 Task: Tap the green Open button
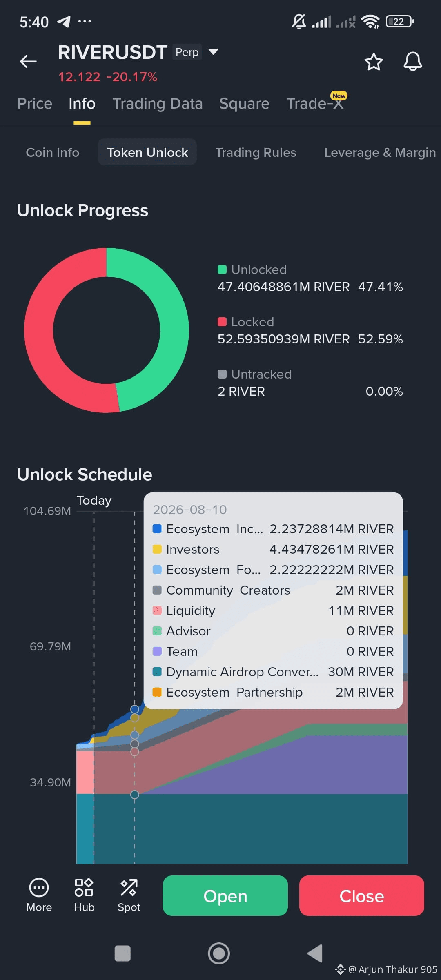click(225, 896)
